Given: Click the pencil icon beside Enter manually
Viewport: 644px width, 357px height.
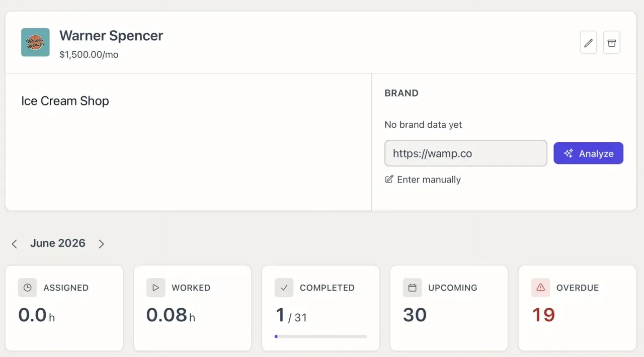Looking at the screenshot, I should click(389, 179).
